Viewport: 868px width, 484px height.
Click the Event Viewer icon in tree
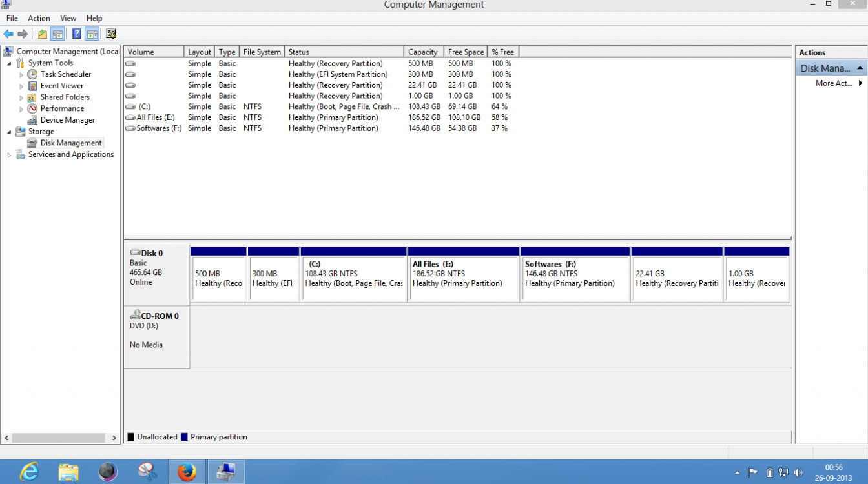point(32,86)
